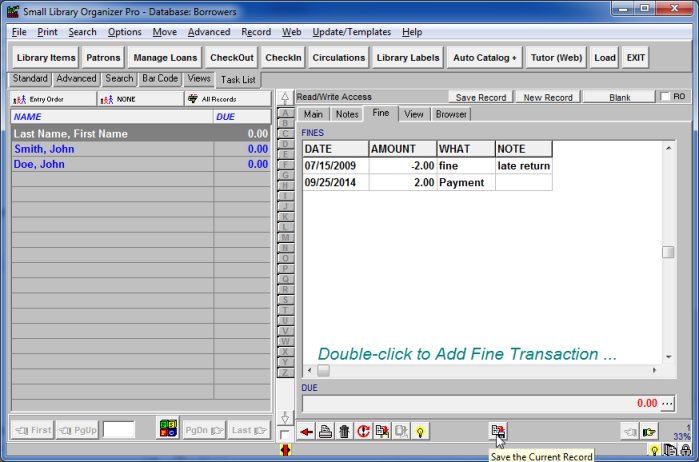
Task: Jump to letter A in alphabet index
Action: point(285,113)
